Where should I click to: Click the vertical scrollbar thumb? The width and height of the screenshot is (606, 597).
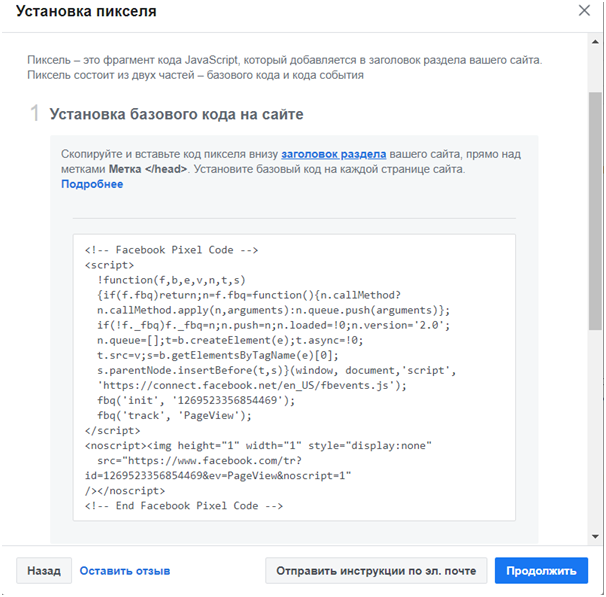pyautogui.click(x=595, y=211)
